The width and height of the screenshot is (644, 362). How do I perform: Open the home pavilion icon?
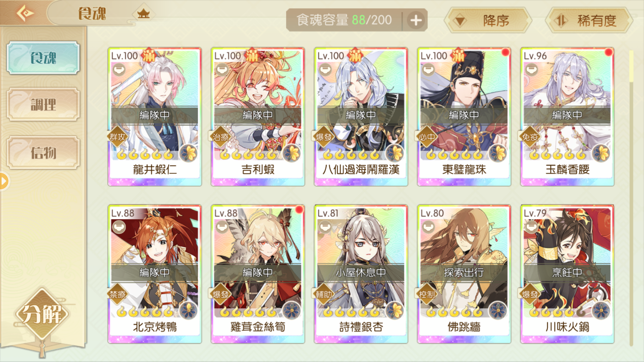(143, 14)
